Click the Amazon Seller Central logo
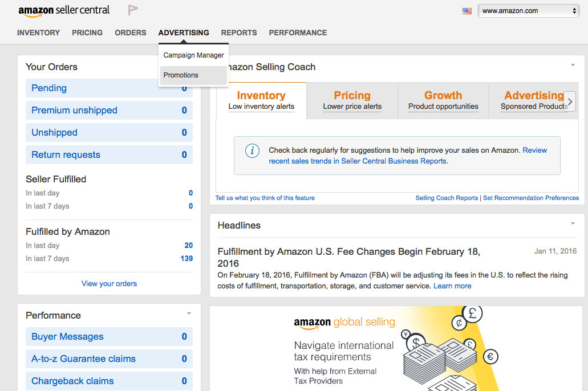This screenshot has height=391, width=588. (64, 11)
